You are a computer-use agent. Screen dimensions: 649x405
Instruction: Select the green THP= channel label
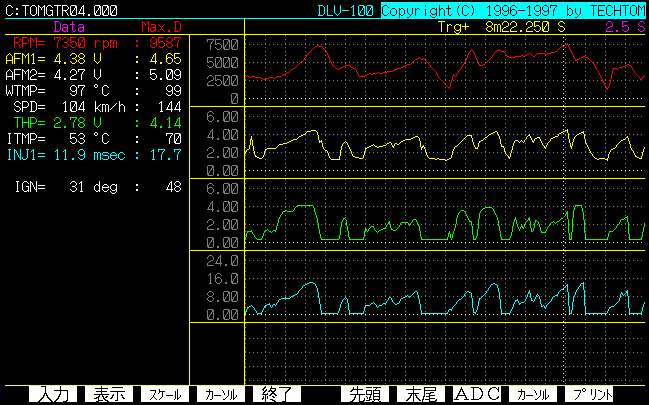(x=29, y=123)
